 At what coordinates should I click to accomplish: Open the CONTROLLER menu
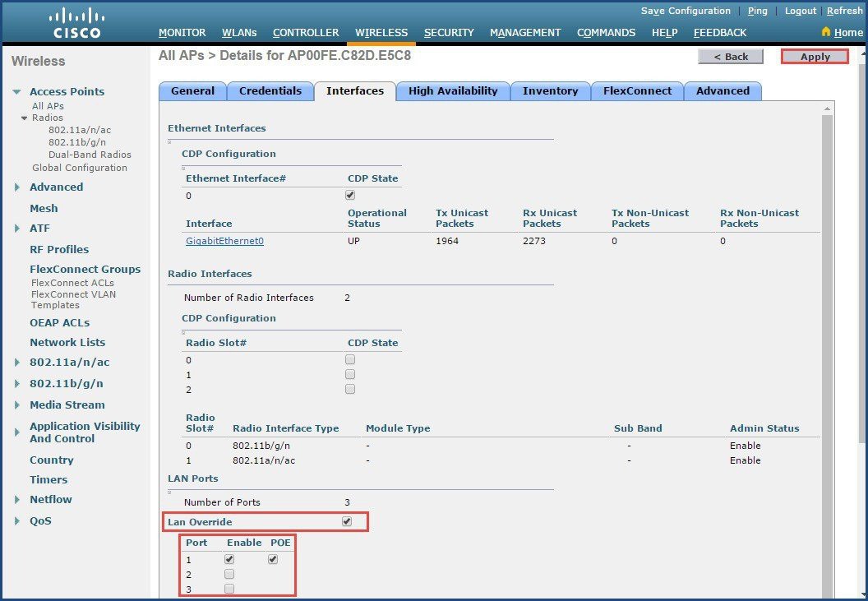click(306, 33)
